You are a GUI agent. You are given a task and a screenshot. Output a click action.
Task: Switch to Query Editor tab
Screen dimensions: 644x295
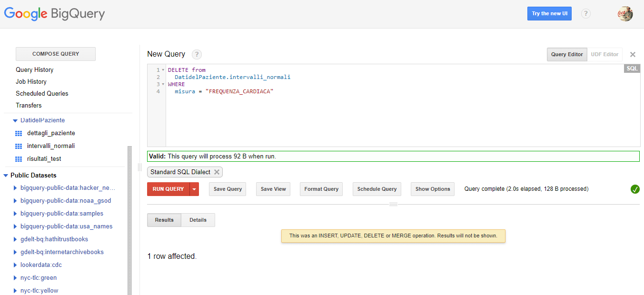pyautogui.click(x=567, y=54)
